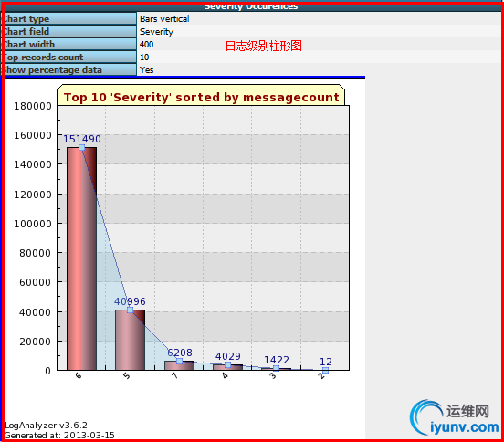Click the bar for severity 4
Viewport: 504px width, 442px height.
coord(228,367)
